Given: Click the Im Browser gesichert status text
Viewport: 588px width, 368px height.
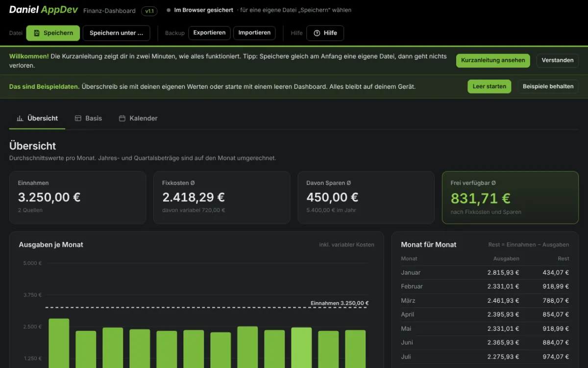Looking at the screenshot, I should (x=204, y=10).
